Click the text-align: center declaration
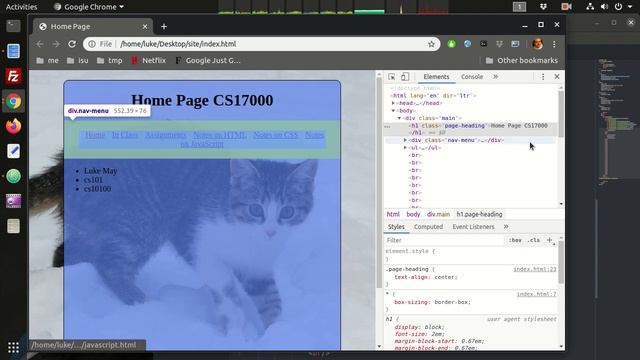The height and width of the screenshot is (360, 640). click(426, 277)
